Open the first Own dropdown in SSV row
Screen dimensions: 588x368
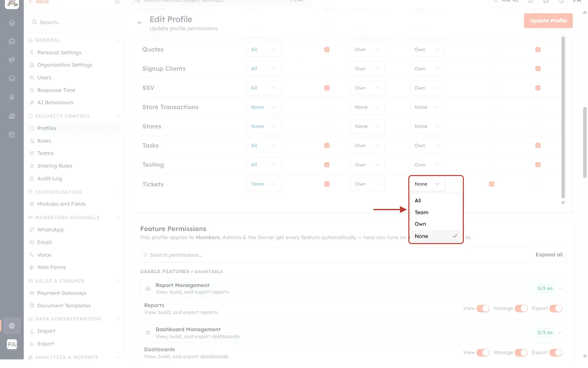367,88
